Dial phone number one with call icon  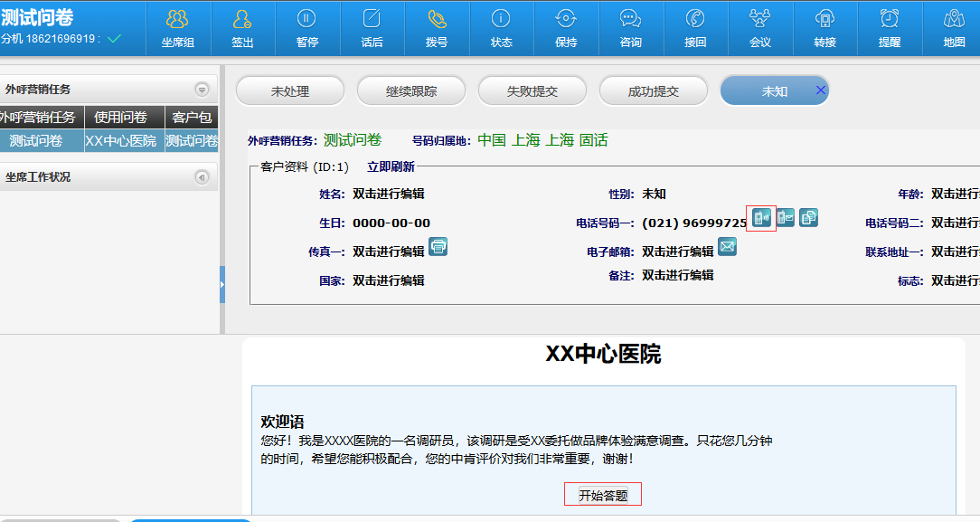761,218
